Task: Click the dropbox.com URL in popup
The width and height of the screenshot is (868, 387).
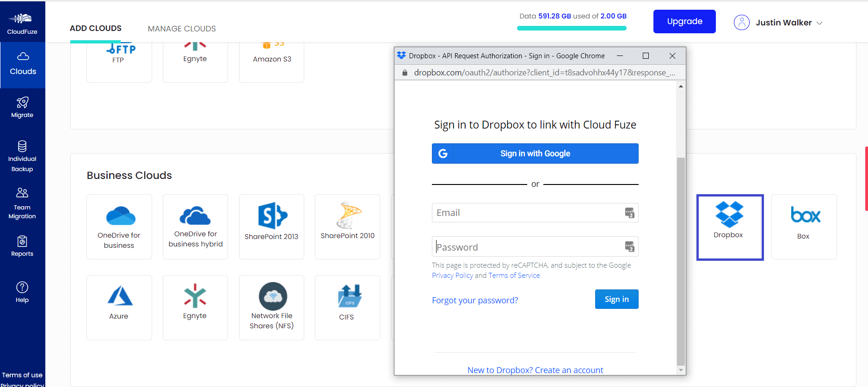Action: [x=544, y=73]
